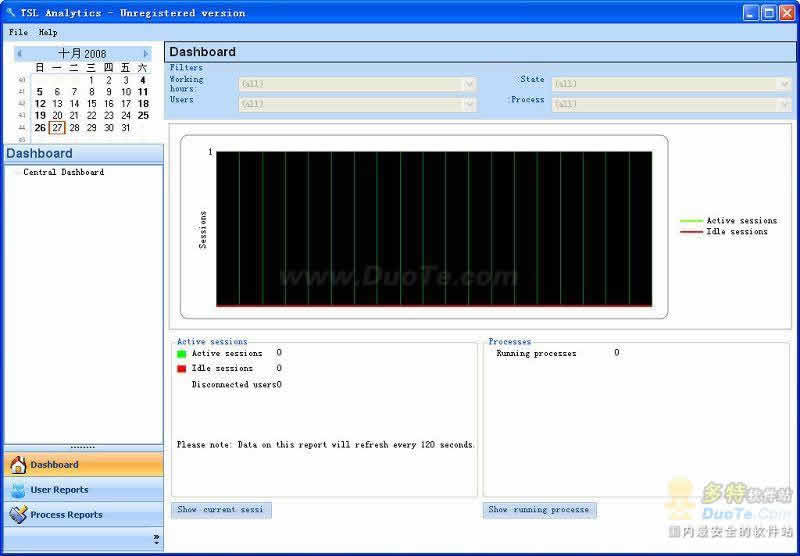Open the Process filter dropdown
This screenshot has height=556, width=800.
pos(671,104)
